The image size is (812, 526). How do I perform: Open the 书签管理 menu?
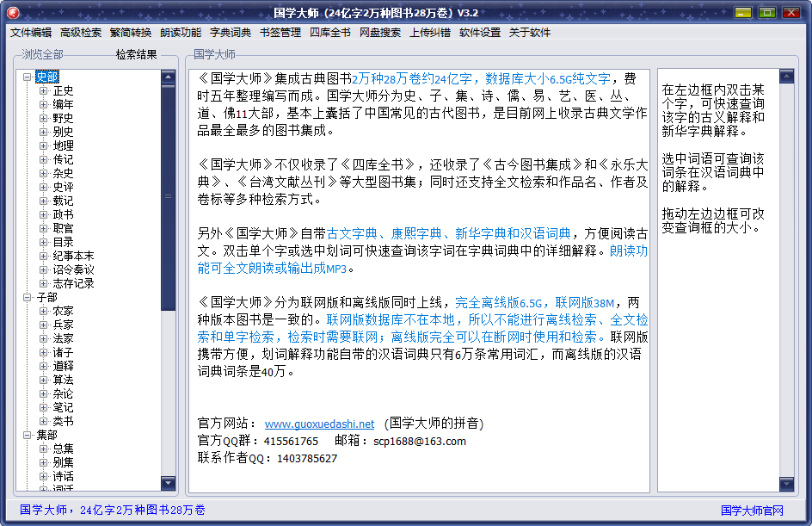coord(280,33)
